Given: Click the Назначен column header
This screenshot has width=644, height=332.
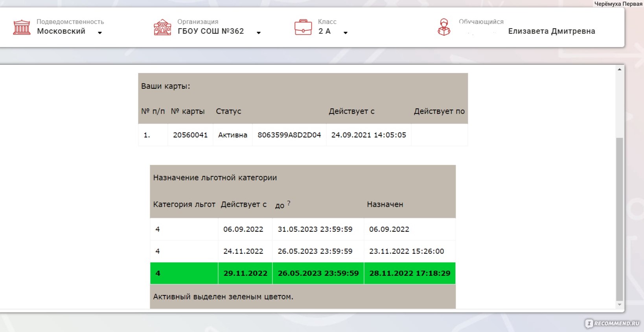Looking at the screenshot, I should (385, 204).
